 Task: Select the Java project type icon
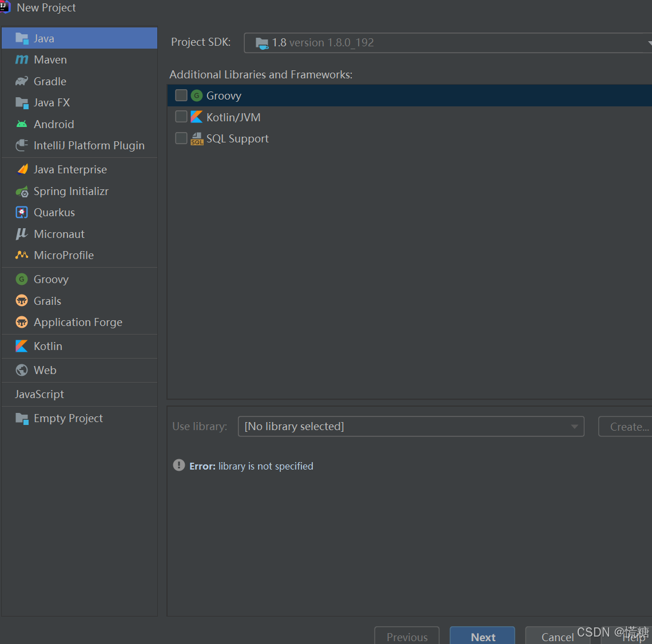click(x=22, y=38)
